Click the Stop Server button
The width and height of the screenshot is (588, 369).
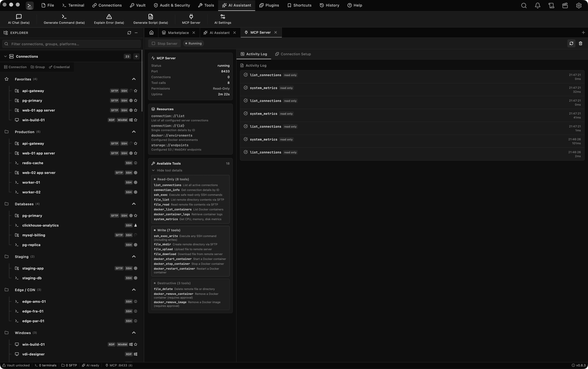click(x=165, y=43)
